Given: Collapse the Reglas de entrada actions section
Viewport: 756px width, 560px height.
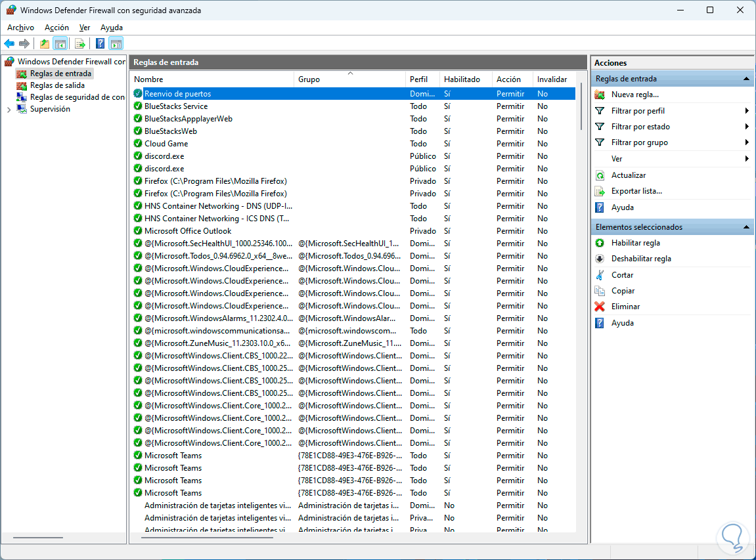Looking at the screenshot, I should click(746, 79).
